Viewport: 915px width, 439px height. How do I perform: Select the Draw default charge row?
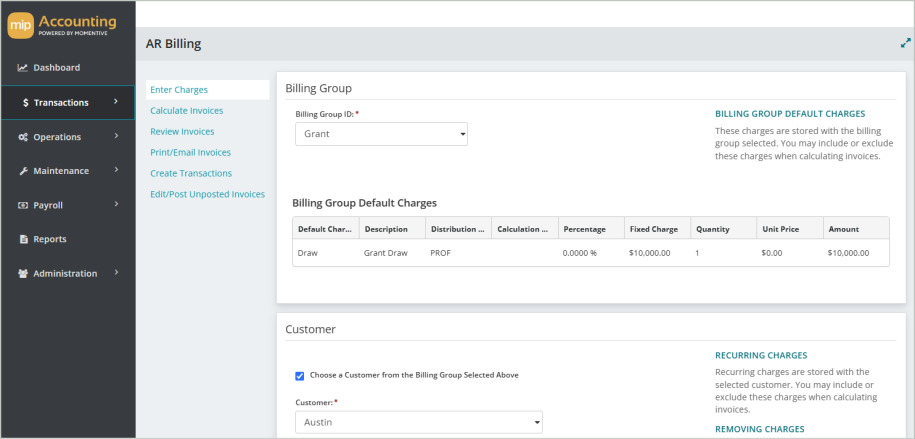coord(591,253)
